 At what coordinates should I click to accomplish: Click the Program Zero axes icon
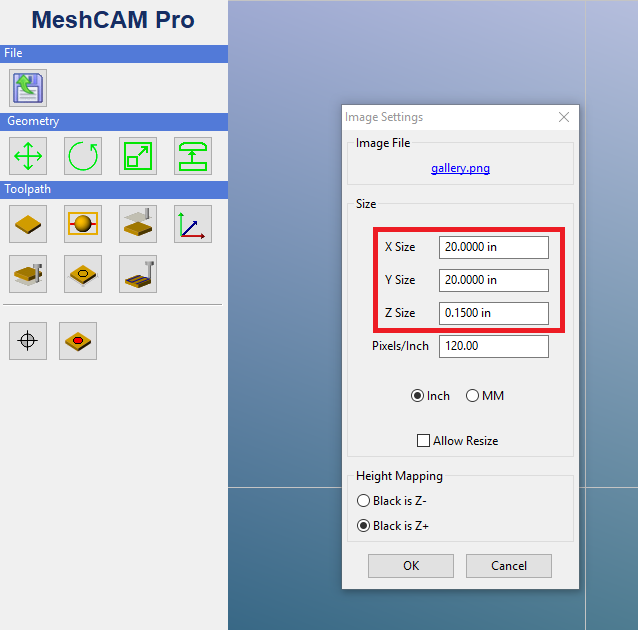(192, 224)
